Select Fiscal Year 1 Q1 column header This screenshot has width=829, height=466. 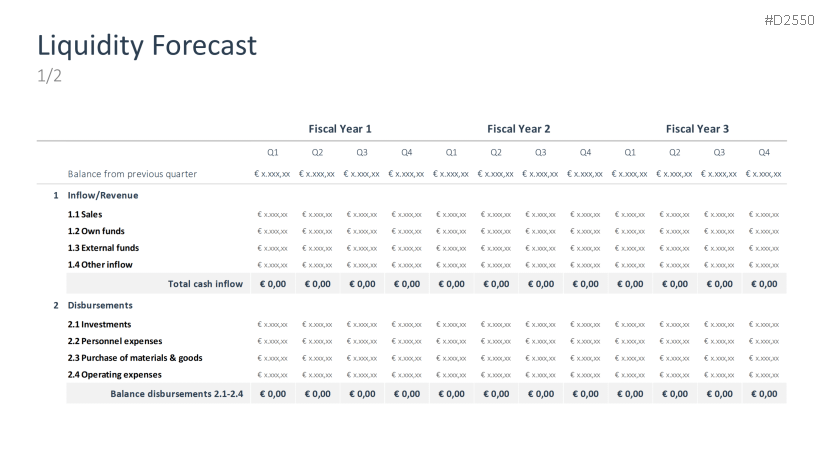point(272,153)
